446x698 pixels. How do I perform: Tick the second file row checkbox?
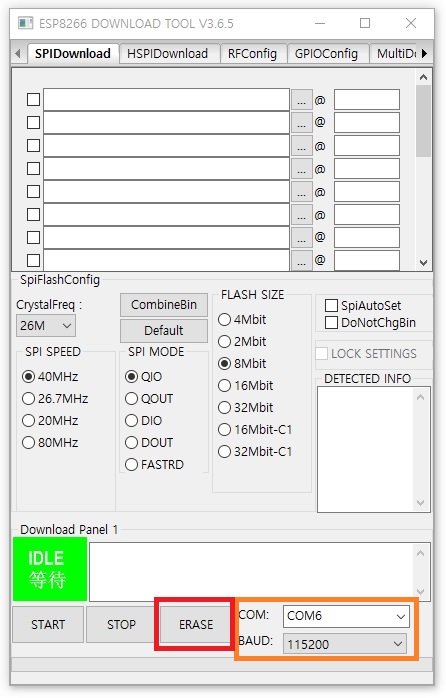click(x=33, y=122)
